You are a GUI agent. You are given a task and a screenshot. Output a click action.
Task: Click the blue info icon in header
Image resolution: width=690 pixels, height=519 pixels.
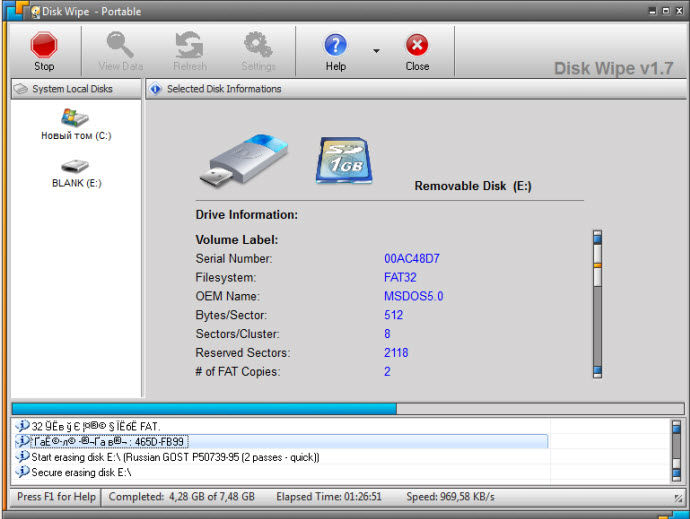(x=155, y=89)
